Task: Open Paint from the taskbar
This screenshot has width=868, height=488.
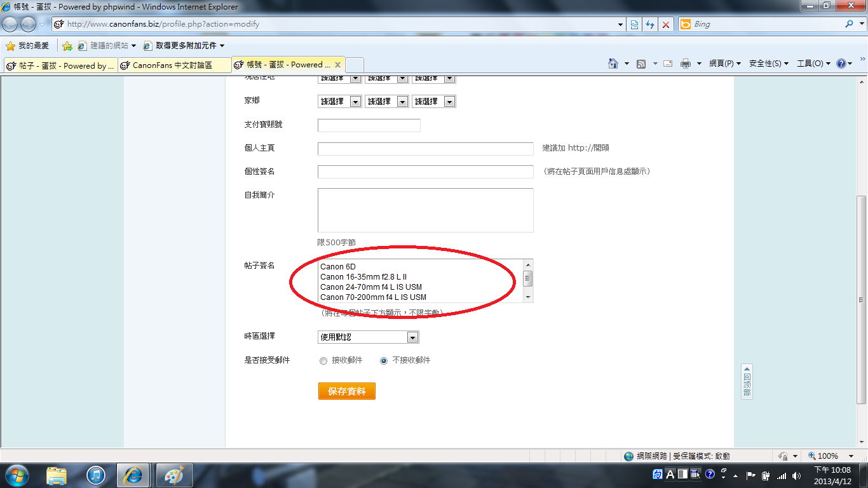Action: point(173,475)
